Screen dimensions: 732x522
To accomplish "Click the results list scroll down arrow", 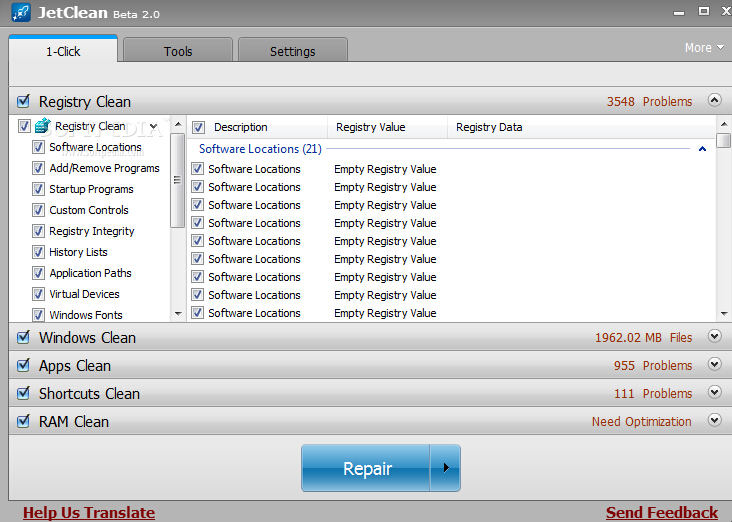I will [x=724, y=314].
